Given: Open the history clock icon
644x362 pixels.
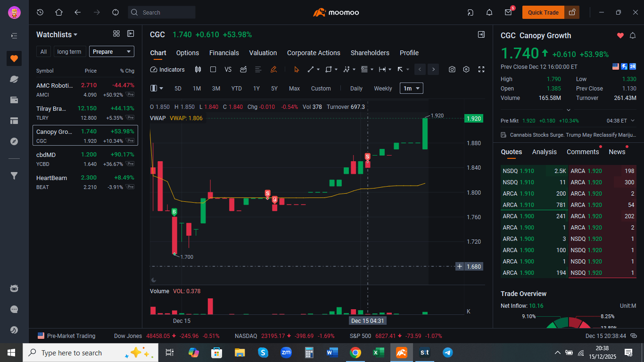Looking at the screenshot, I should 40,12.
